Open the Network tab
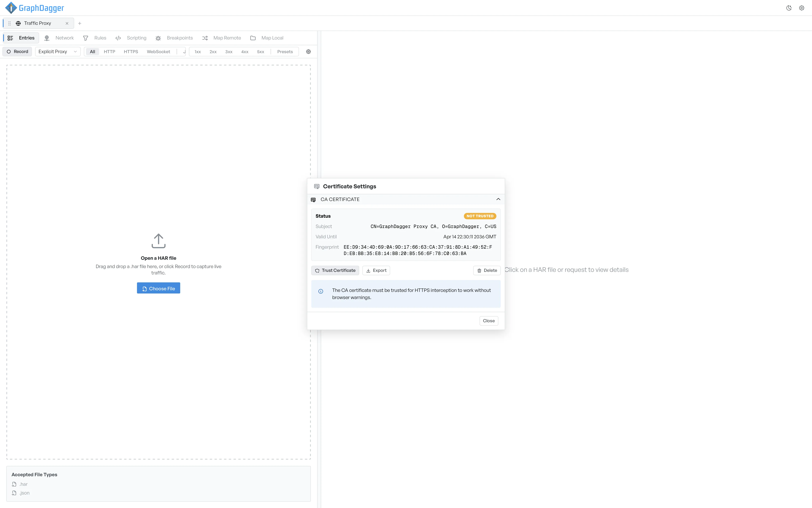Image resolution: width=812 pixels, height=508 pixels. [59, 38]
